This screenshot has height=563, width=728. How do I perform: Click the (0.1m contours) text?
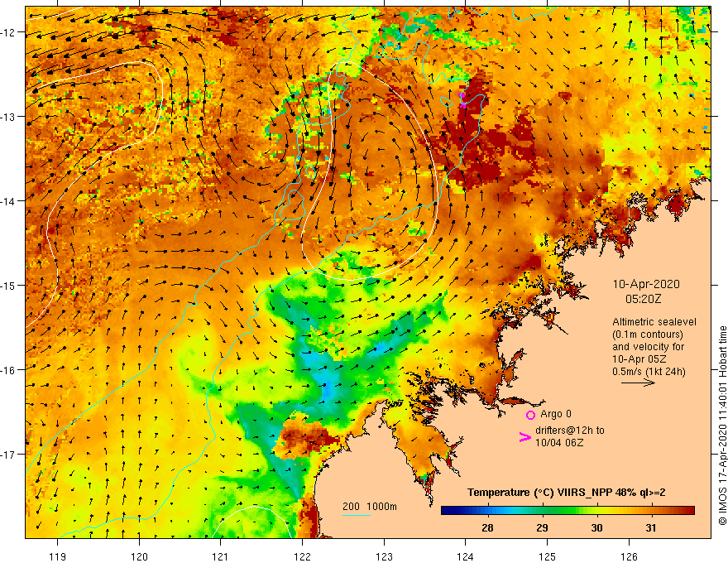[x=648, y=334]
